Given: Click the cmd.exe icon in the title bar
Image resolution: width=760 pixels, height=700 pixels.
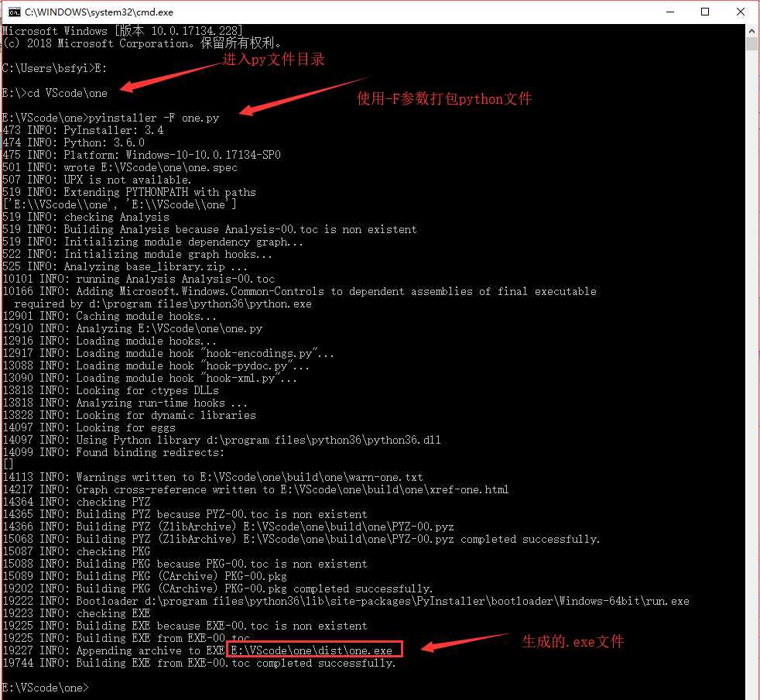Looking at the screenshot, I should click(x=14, y=12).
